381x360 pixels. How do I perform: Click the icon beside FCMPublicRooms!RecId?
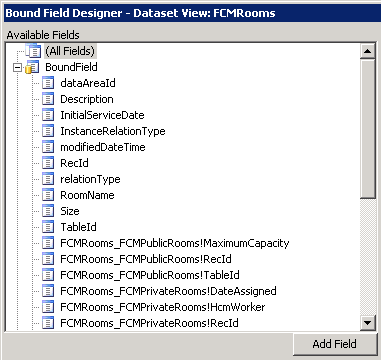[48, 259]
